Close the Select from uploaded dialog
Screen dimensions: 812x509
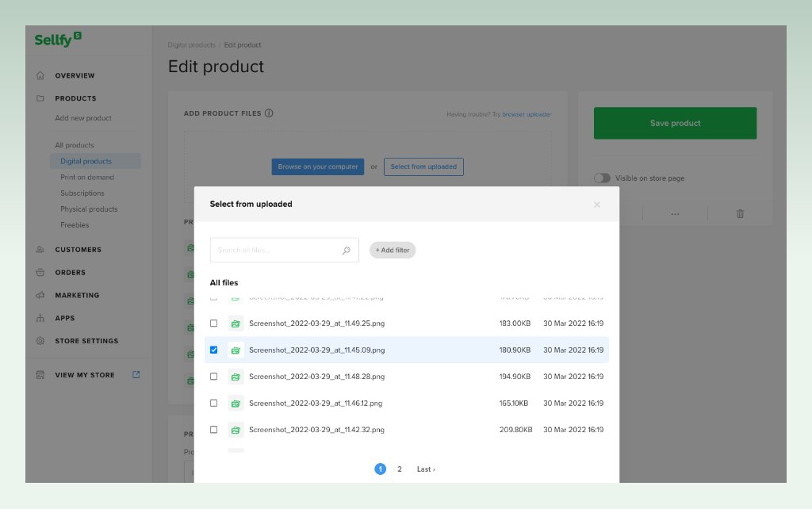point(597,205)
